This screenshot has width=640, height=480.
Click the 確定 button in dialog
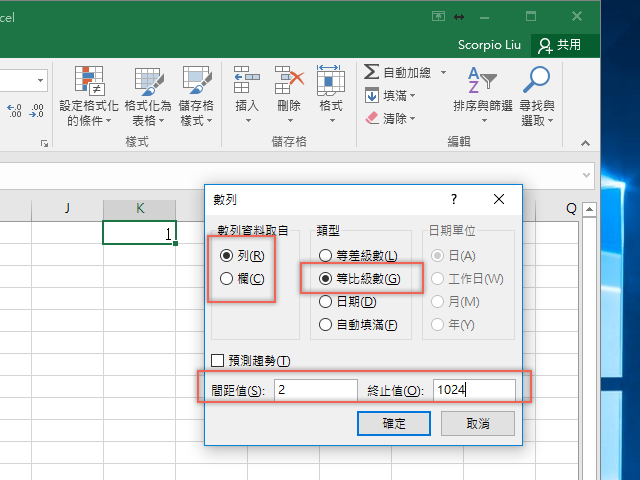point(394,423)
